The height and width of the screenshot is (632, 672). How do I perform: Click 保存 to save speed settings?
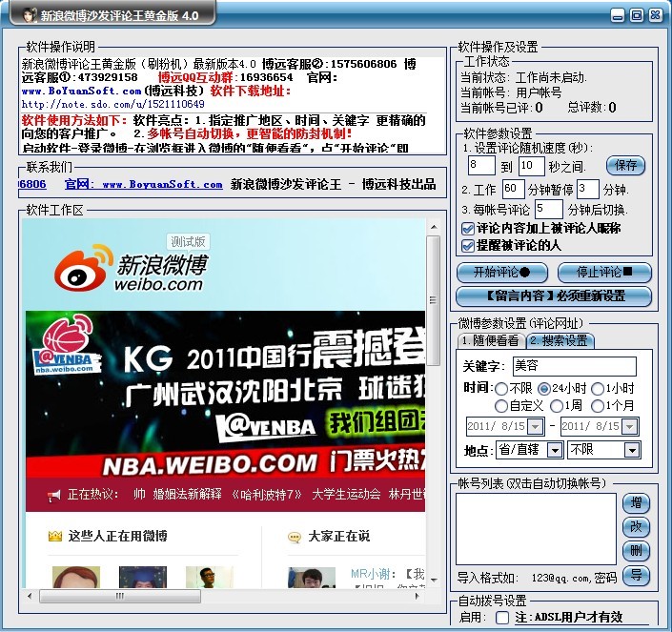tap(625, 166)
